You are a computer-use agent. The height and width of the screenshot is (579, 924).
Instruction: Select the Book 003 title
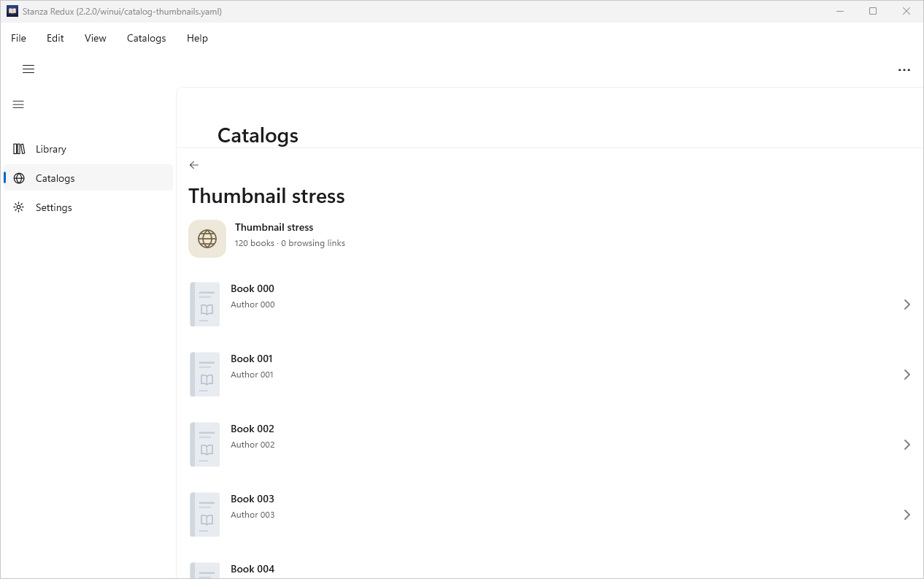(253, 499)
